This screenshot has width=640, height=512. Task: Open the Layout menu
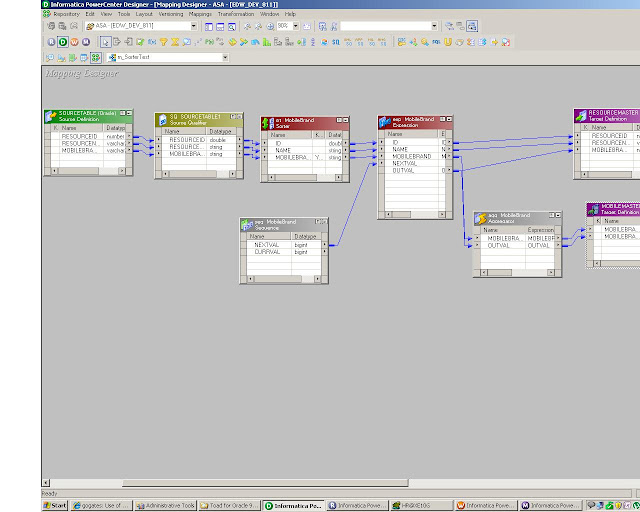[x=144, y=14]
